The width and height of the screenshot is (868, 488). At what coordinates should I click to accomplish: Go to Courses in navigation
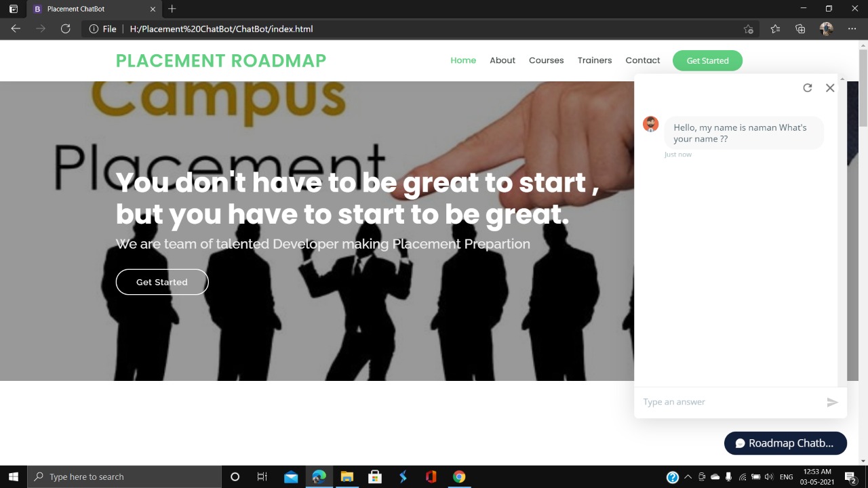point(546,60)
